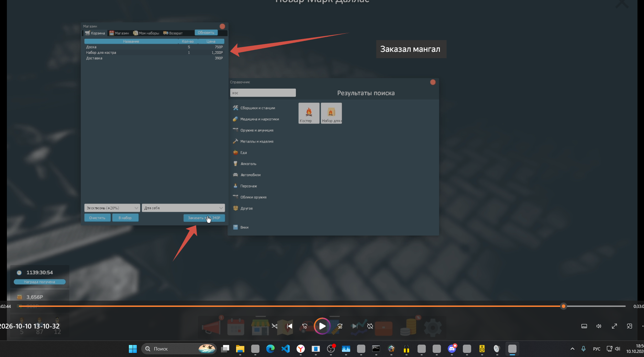Switch to the Мои наборы tab
This screenshot has width=644, height=357.
pos(146,33)
